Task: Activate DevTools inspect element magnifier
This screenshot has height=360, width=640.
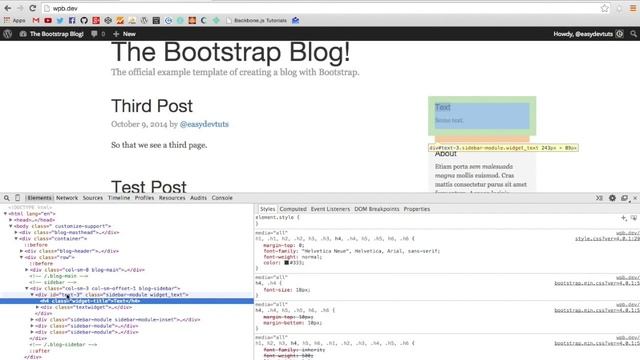Action: click(x=7, y=198)
